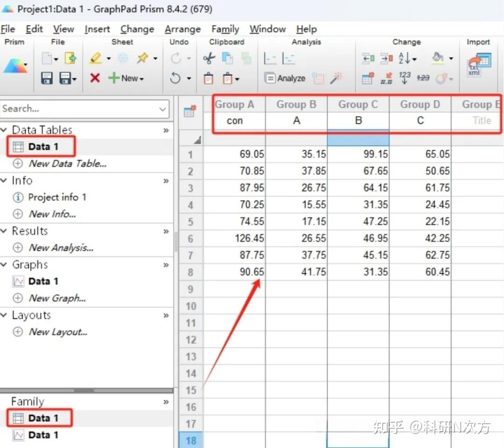This screenshot has width=504, height=448.
Task: Open the paint bucket dropdown arrow
Action: point(451,58)
